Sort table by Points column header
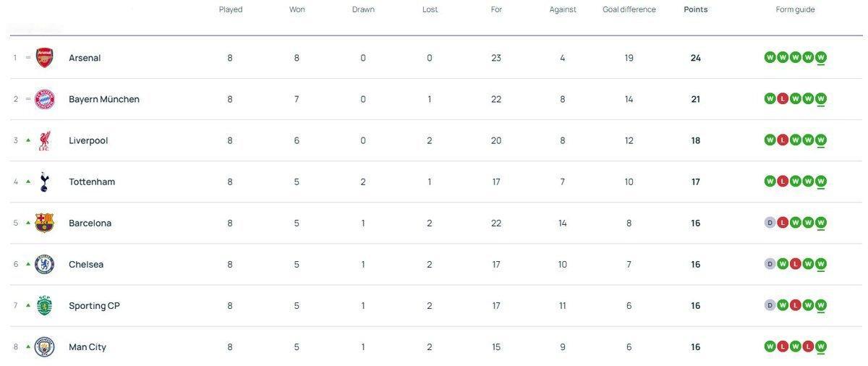The image size is (868, 366). tap(695, 9)
